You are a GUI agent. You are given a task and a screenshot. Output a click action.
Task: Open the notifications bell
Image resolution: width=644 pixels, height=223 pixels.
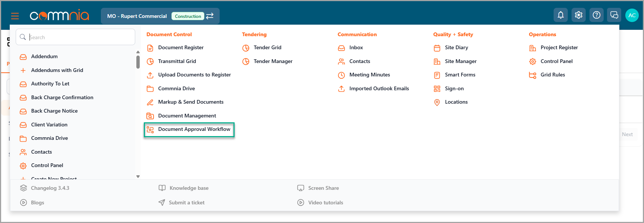(x=561, y=15)
